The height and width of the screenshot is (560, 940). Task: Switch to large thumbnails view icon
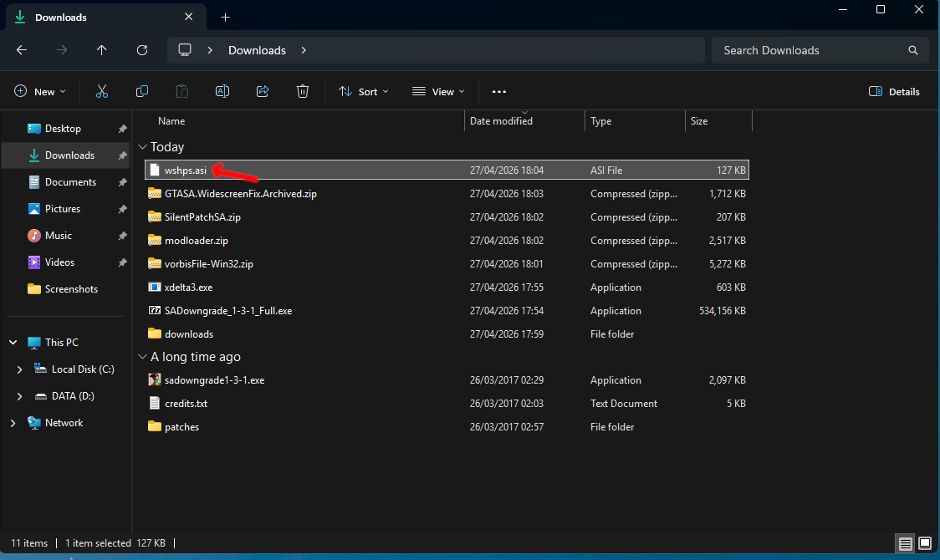[x=925, y=543]
